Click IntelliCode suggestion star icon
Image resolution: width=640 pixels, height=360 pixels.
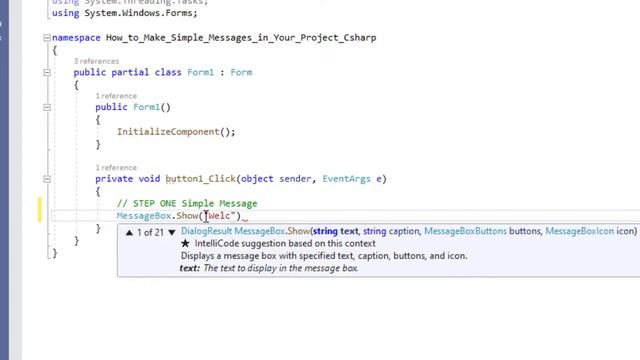(185, 244)
